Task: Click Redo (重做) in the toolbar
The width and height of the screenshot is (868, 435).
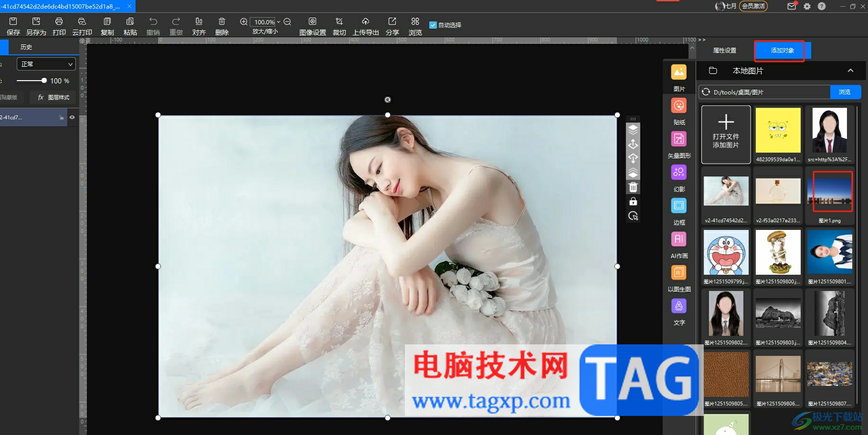Action: pos(176,26)
